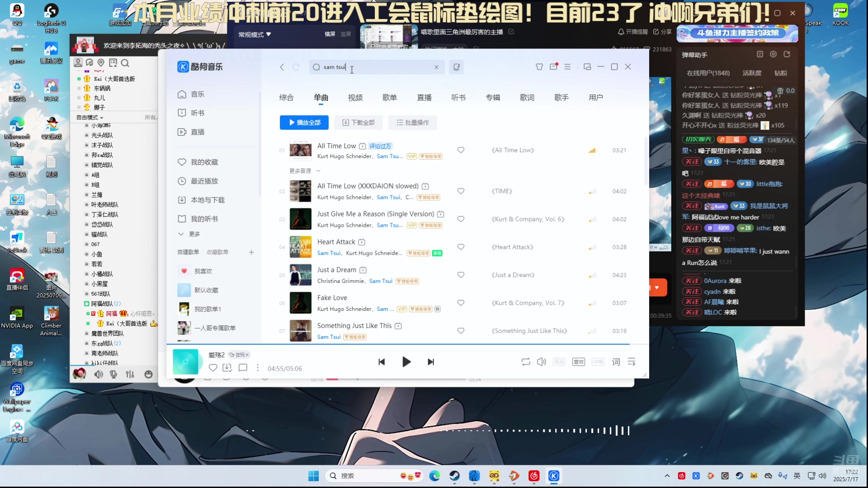Show hidden system tray icons chevron

(667, 476)
